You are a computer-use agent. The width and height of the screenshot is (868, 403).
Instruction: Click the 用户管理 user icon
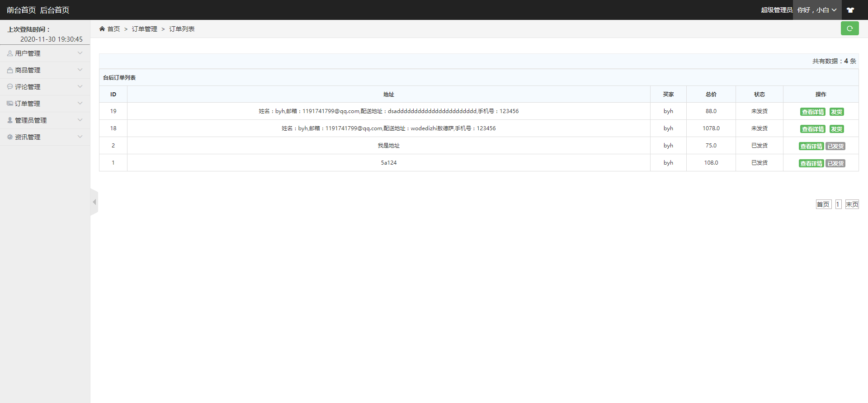[x=10, y=53]
